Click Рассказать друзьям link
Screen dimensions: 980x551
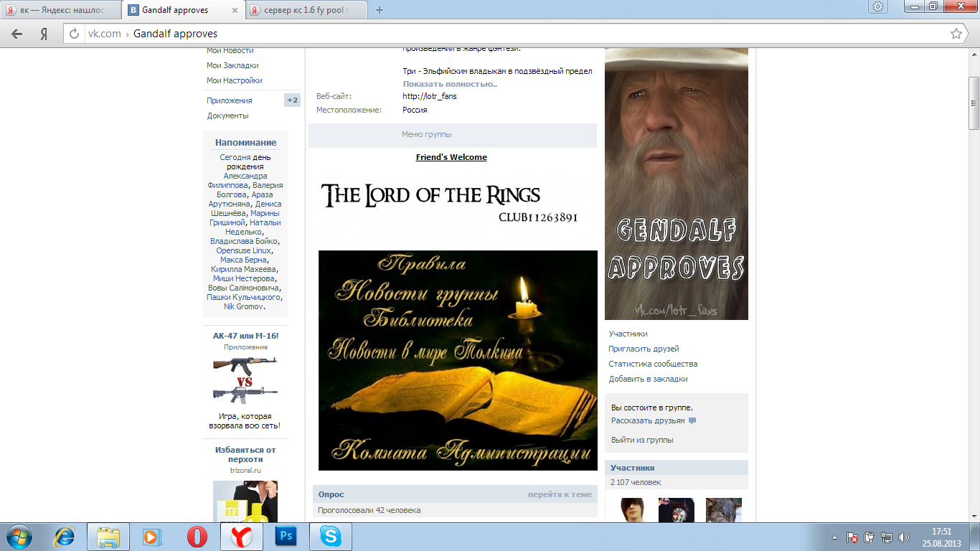click(648, 420)
